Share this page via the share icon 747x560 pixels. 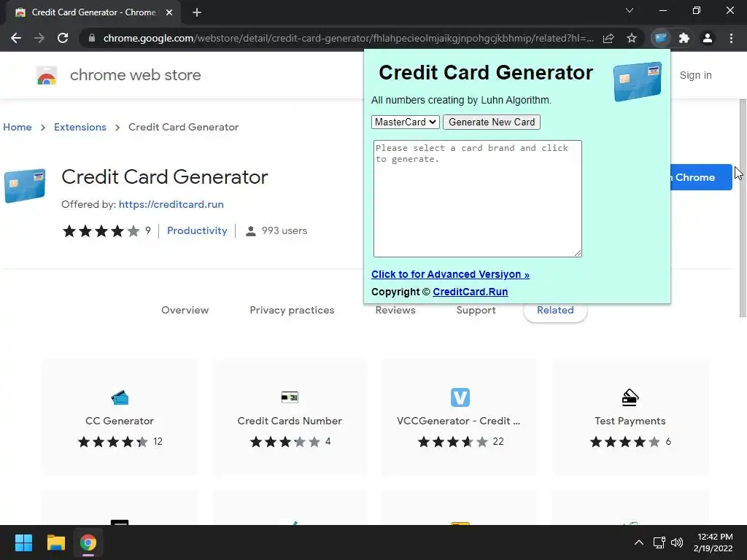click(608, 38)
